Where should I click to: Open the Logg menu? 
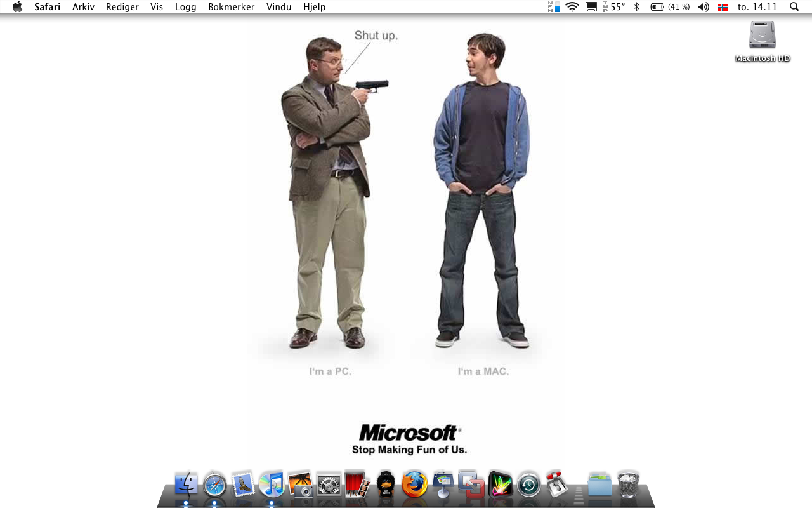pyautogui.click(x=186, y=7)
